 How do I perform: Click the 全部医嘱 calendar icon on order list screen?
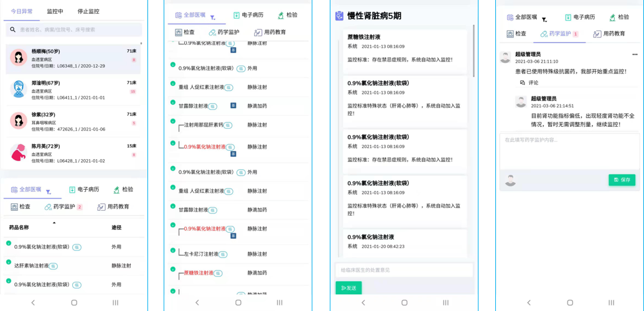tap(178, 15)
